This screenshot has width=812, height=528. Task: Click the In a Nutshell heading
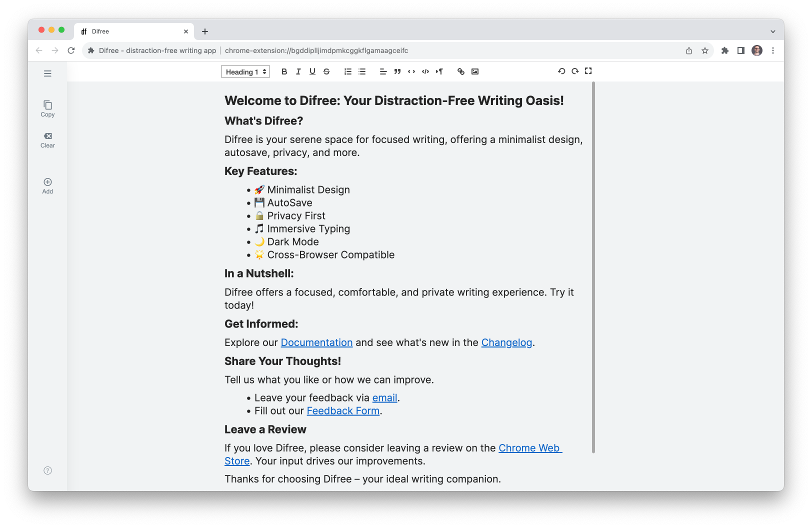[x=259, y=273]
